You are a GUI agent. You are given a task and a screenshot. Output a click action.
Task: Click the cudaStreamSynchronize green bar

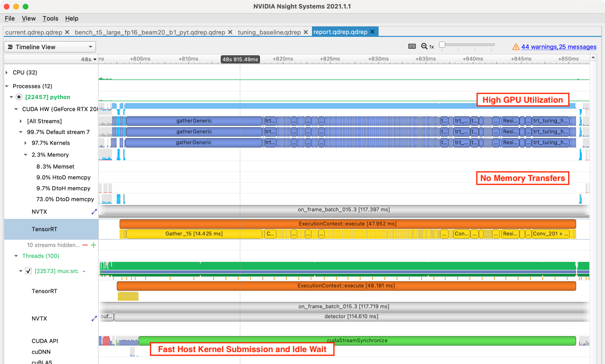point(357,340)
